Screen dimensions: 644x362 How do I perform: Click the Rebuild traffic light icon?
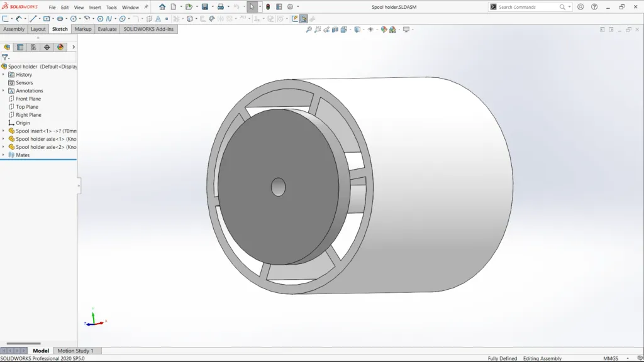click(267, 7)
